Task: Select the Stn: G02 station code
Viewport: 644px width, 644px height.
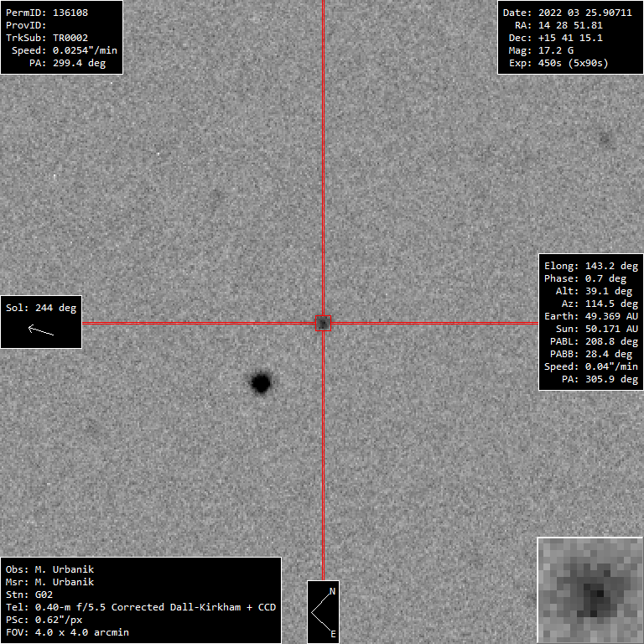Action: tap(29, 595)
